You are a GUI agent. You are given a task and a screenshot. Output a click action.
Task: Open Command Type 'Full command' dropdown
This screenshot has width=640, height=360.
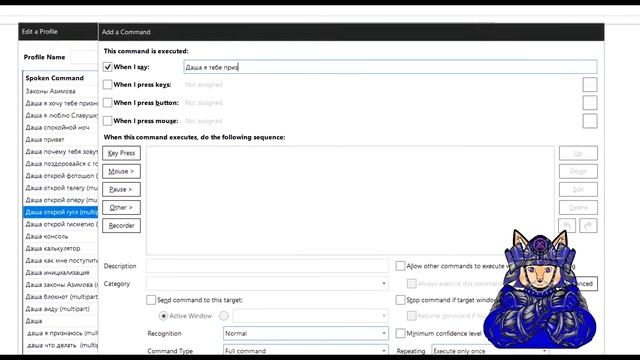click(x=306, y=351)
